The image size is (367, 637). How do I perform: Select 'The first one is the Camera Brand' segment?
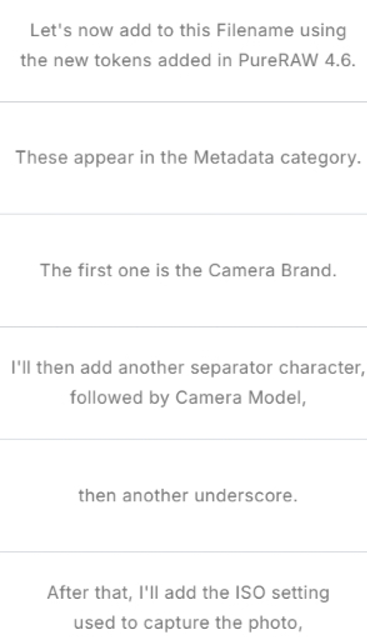pos(183,271)
